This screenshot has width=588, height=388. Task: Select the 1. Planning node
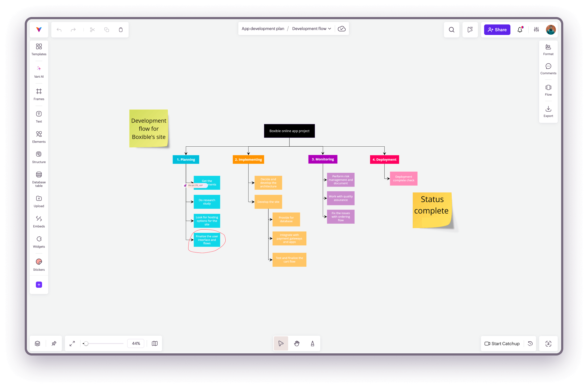pos(186,160)
